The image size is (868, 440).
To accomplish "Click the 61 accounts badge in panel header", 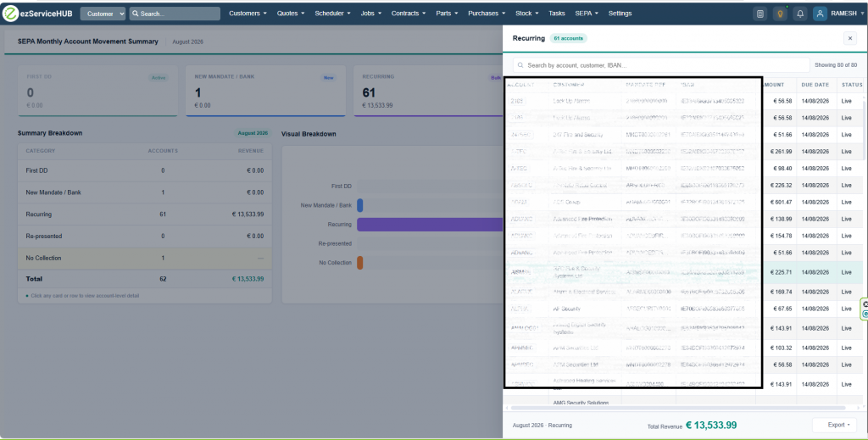I will 569,38.
